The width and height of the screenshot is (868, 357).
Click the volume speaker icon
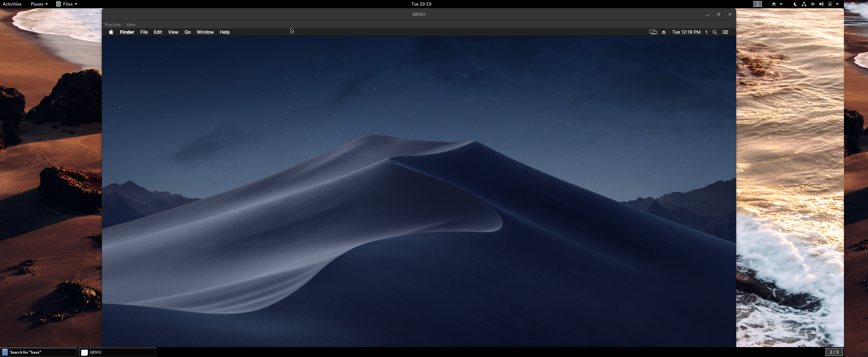click(x=821, y=4)
